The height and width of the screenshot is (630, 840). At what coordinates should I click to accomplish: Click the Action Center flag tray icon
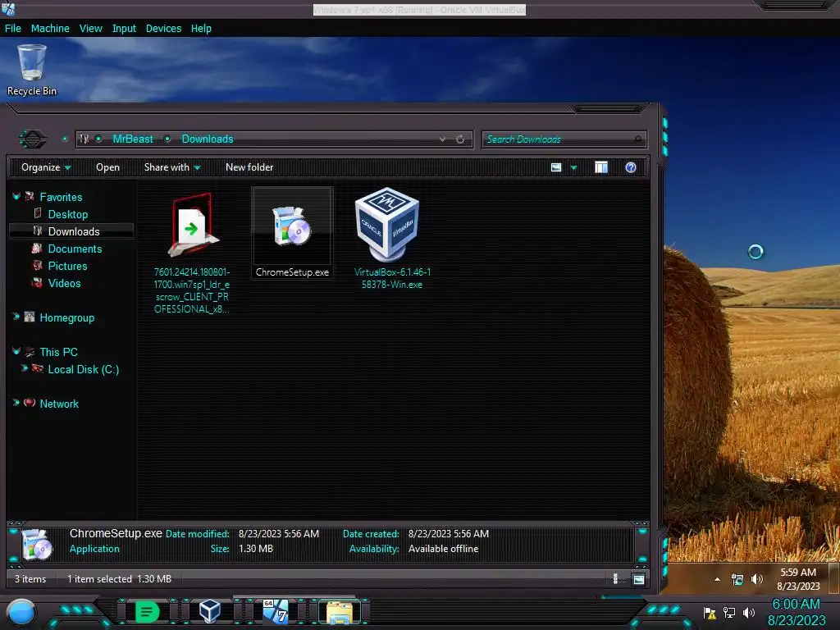(x=710, y=613)
